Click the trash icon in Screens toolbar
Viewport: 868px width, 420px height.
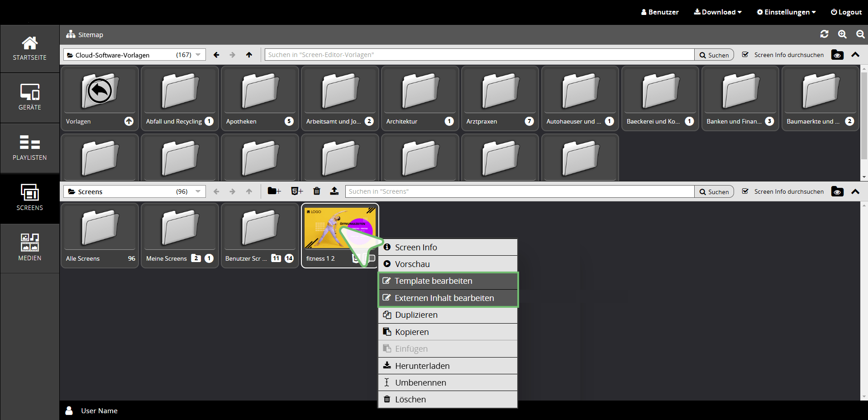tap(317, 191)
